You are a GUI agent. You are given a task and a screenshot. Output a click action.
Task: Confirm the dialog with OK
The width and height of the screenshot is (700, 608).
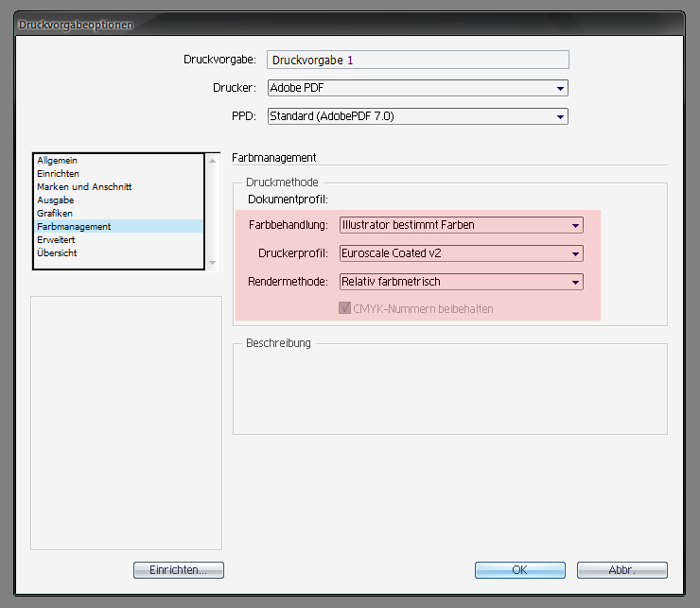(520, 570)
